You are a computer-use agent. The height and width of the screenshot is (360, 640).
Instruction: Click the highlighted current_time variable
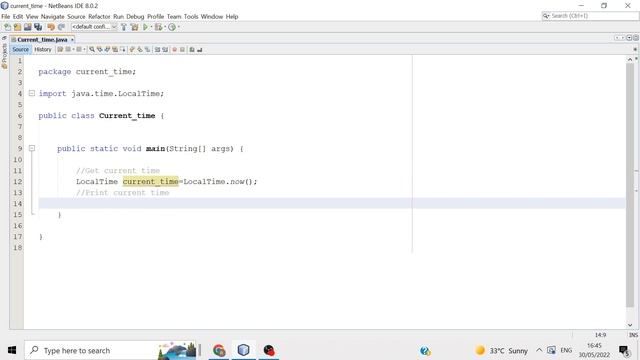pyautogui.click(x=151, y=182)
